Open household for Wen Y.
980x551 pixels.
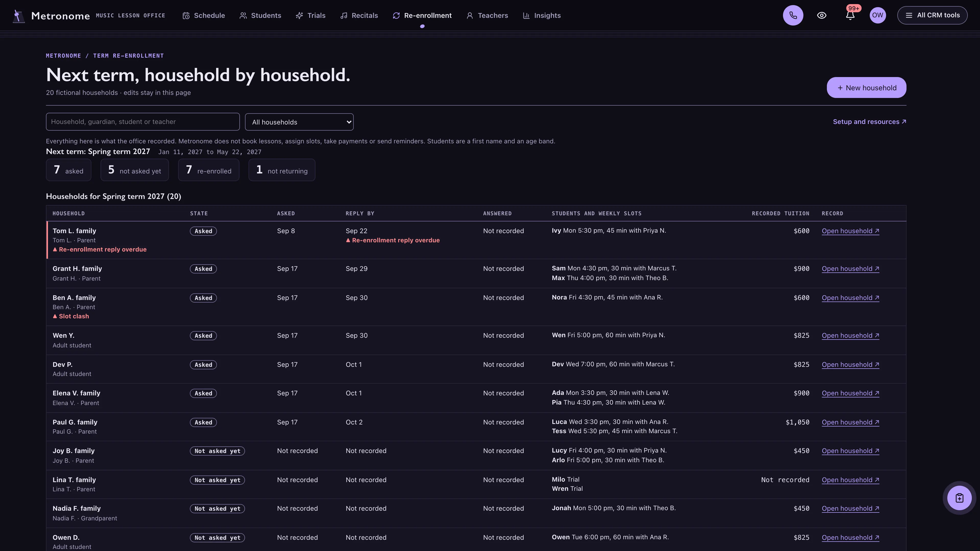(x=850, y=335)
